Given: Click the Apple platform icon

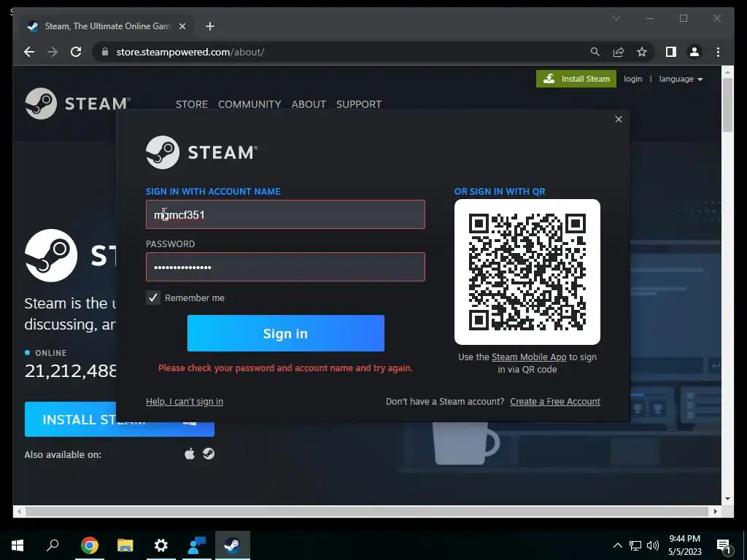Looking at the screenshot, I should coord(190,454).
